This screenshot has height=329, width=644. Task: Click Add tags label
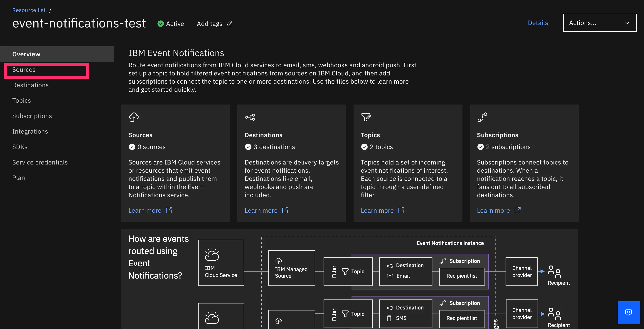(209, 24)
